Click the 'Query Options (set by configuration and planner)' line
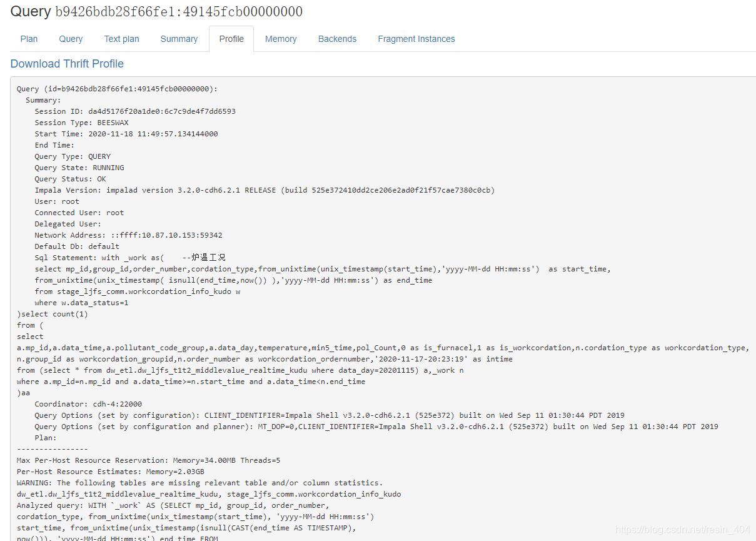 (376, 427)
